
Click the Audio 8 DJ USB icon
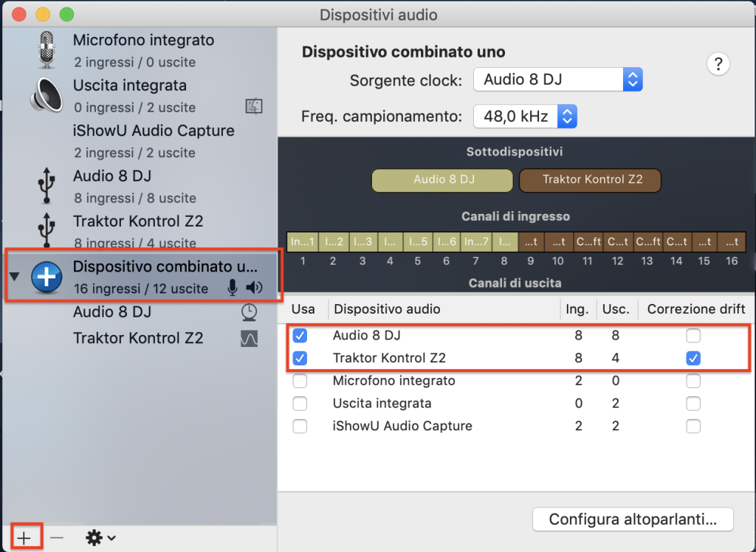(47, 186)
